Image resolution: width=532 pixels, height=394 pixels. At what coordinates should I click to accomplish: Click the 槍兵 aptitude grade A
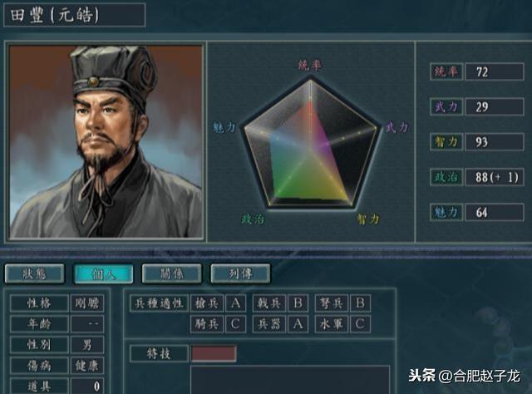point(235,303)
